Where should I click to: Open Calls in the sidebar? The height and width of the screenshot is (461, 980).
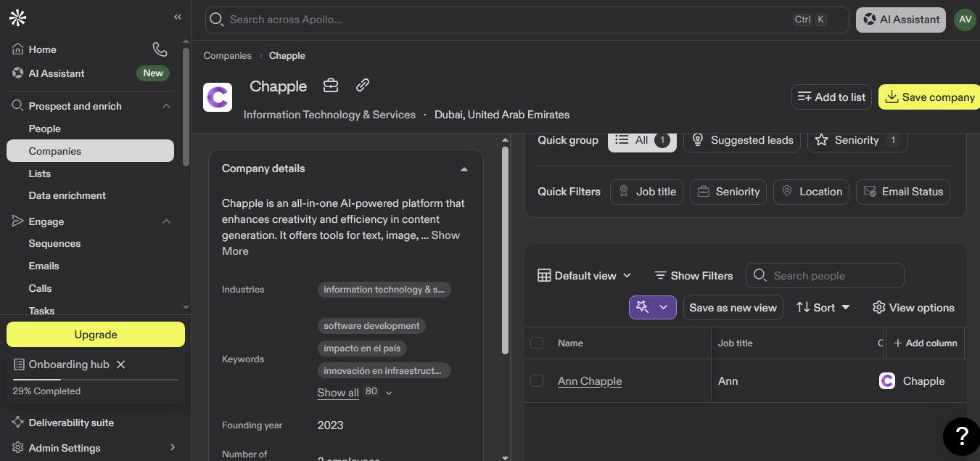[x=40, y=288]
